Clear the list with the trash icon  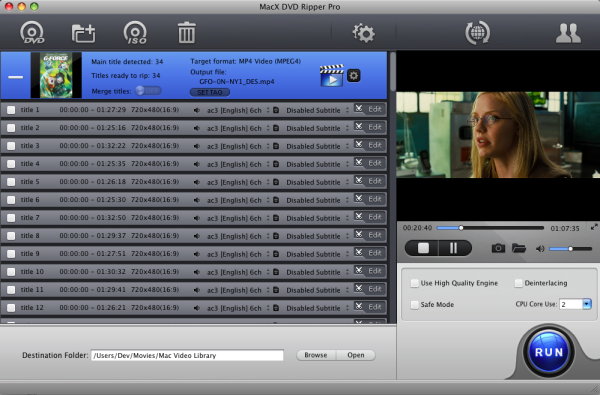click(187, 33)
